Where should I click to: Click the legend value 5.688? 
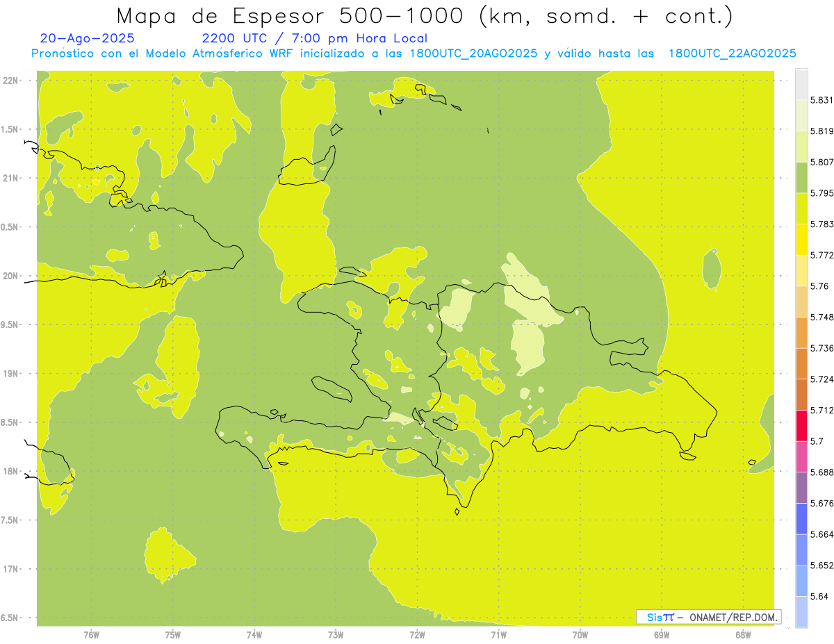[x=821, y=472]
